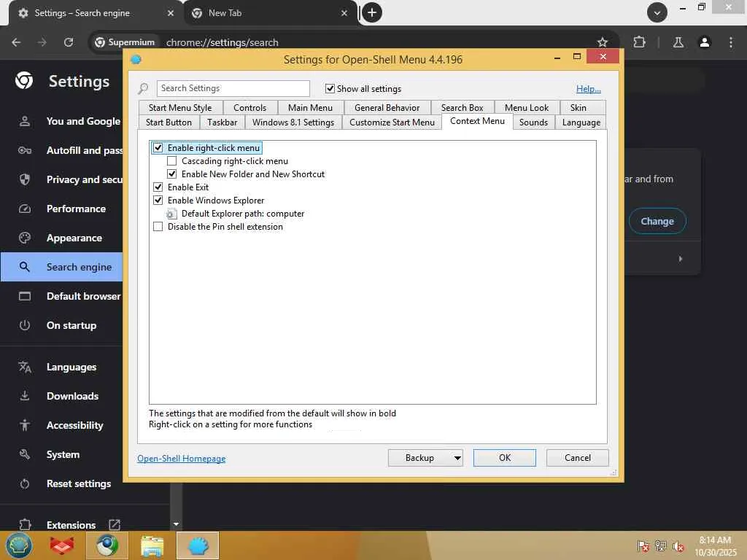Click the magnifier icon beside Search Settings
This screenshot has width=747, height=560.
pyautogui.click(x=143, y=88)
